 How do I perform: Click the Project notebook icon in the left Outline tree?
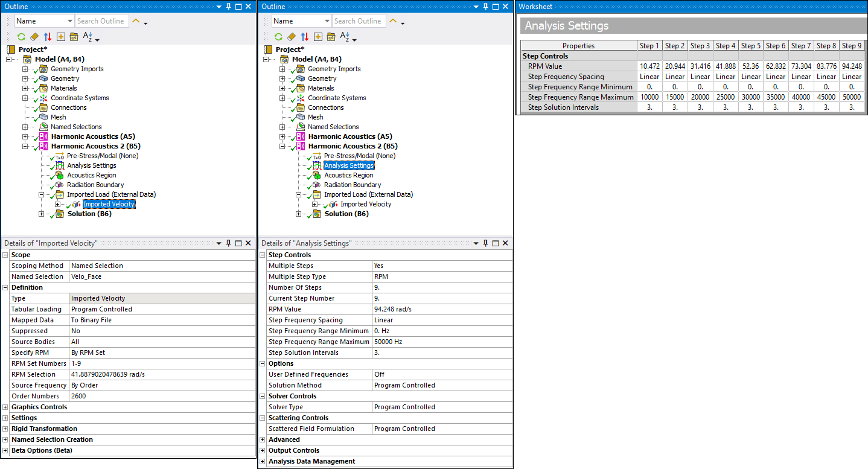click(x=11, y=49)
